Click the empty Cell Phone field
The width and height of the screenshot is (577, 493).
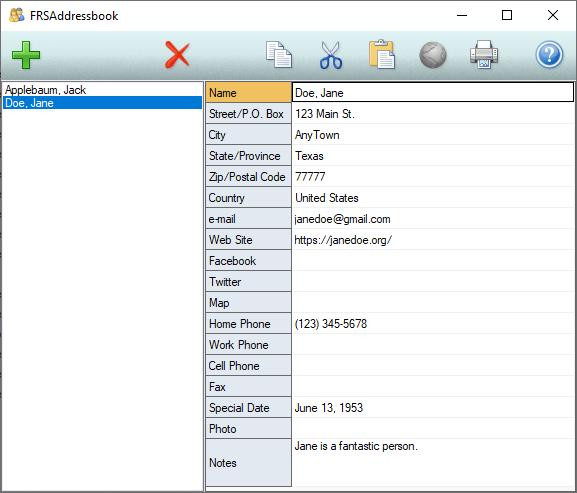pos(433,366)
